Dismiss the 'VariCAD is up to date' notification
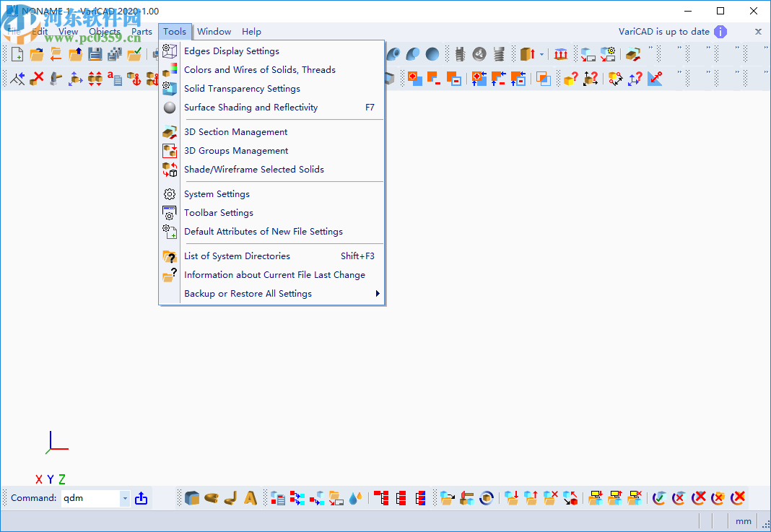The height and width of the screenshot is (532, 771). click(758, 32)
